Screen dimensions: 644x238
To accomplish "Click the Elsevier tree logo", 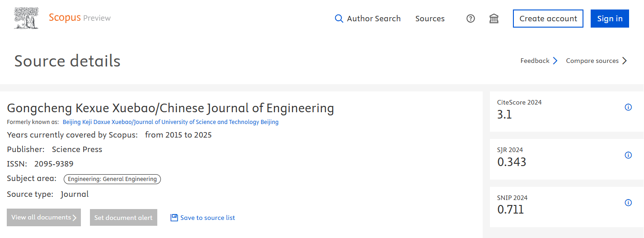I will (26, 19).
